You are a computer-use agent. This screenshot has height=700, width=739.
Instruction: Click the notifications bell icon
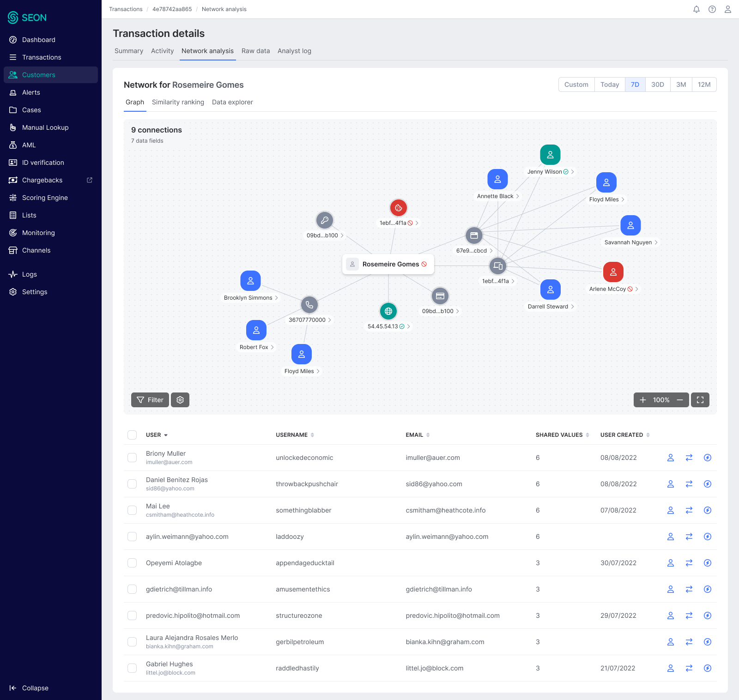point(697,9)
